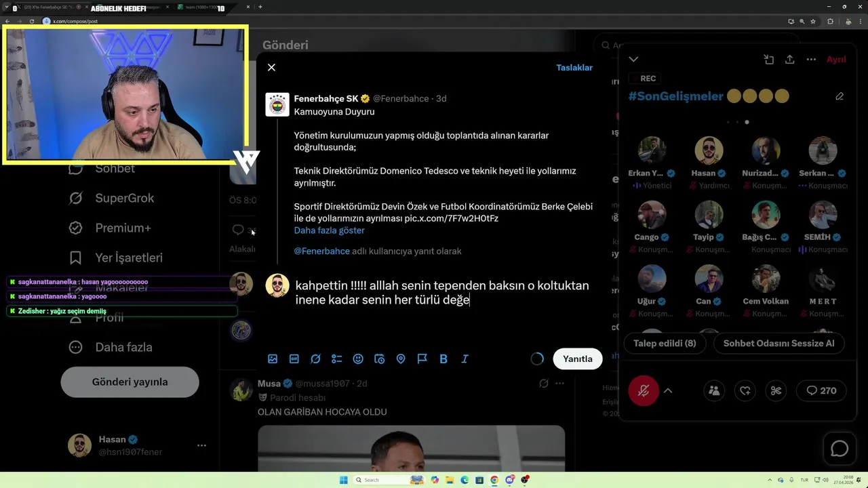View Talep edildi (8) requests
Image resolution: width=868 pixels, height=488 pixels.
[665, 343]
